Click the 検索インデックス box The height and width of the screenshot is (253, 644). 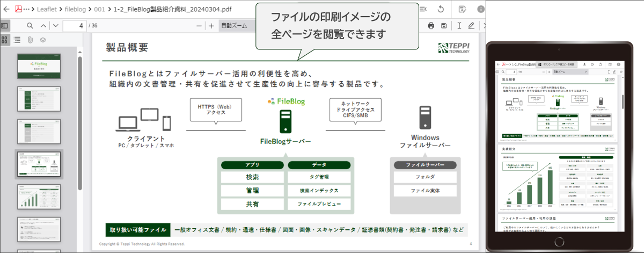(x=319, y=190)
